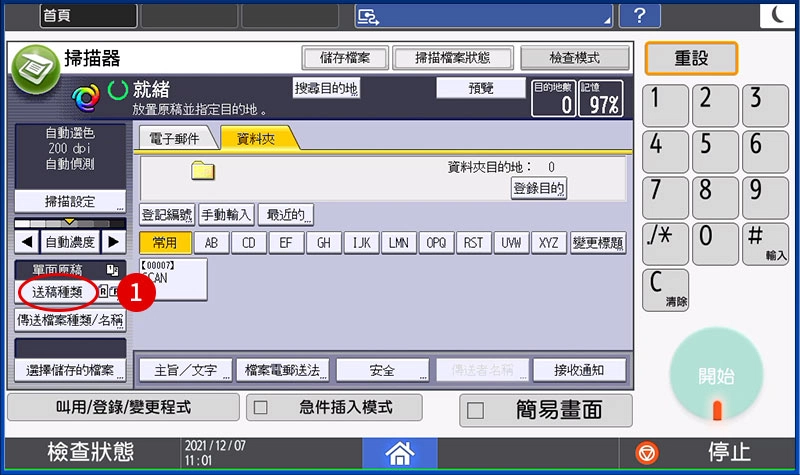
Task: Tap keypad C 清除 clear key
Action: 665,290
